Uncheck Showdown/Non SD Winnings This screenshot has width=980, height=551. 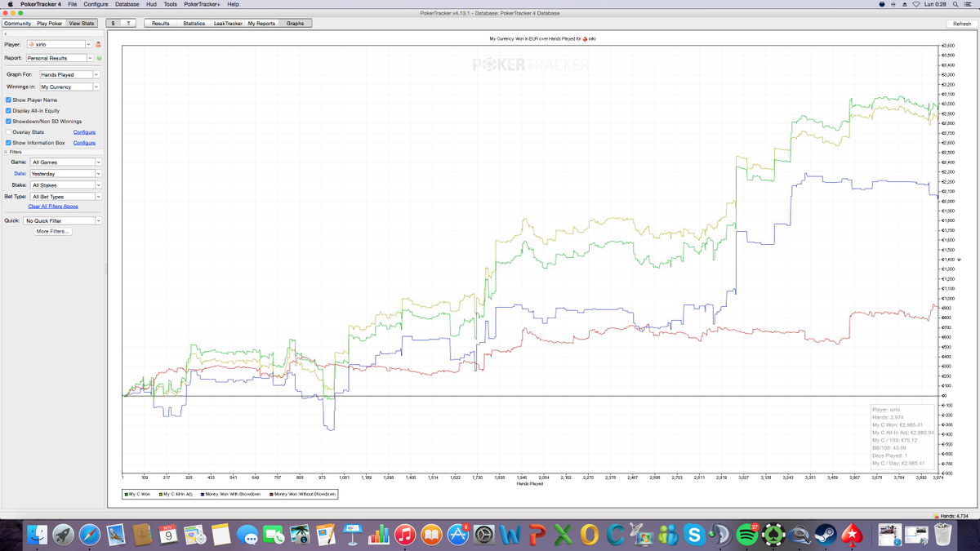coord(8,121)
